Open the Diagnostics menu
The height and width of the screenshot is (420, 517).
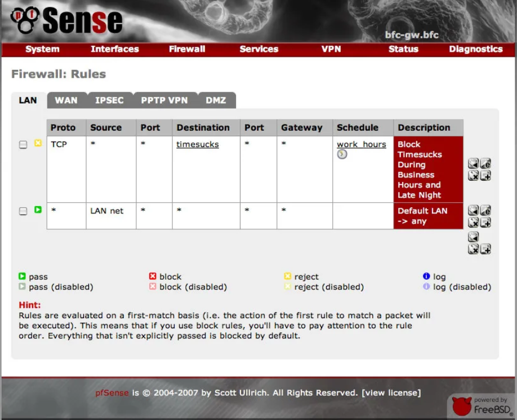(x=475, y=49)
